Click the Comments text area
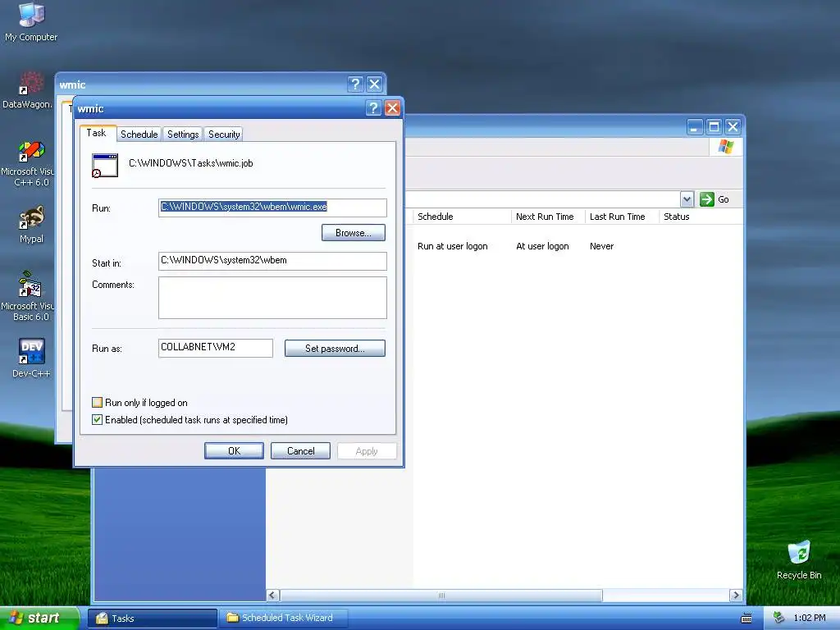This screenshot has height=630, width=840. (272, 298)
